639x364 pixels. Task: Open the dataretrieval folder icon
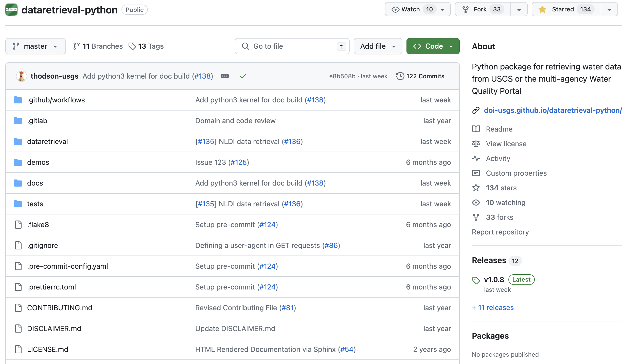(18, 141)
